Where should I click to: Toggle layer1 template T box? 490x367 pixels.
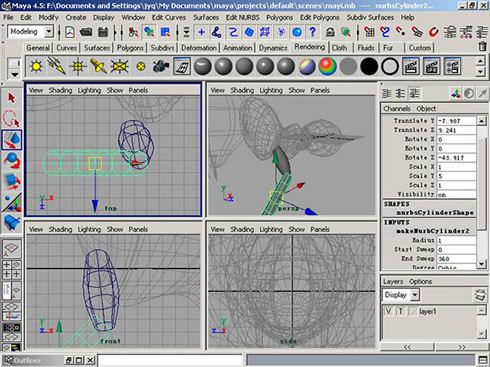pos(401,311)
